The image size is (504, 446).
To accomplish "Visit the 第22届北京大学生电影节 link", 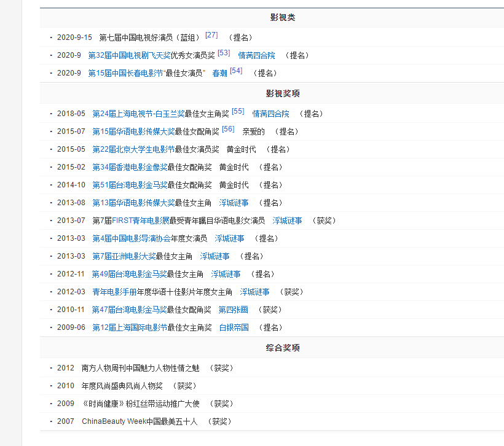I will tap(133, 149).
